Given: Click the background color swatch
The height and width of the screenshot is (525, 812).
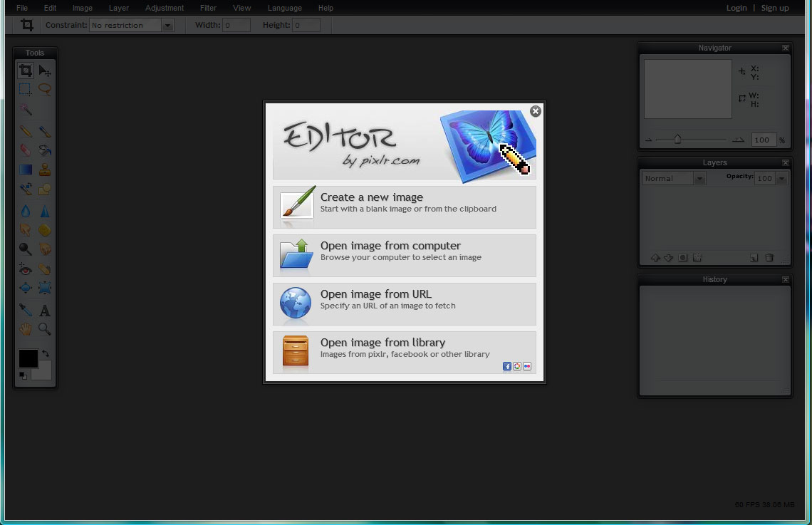Looking at the screenshot, I should (45, 373).
